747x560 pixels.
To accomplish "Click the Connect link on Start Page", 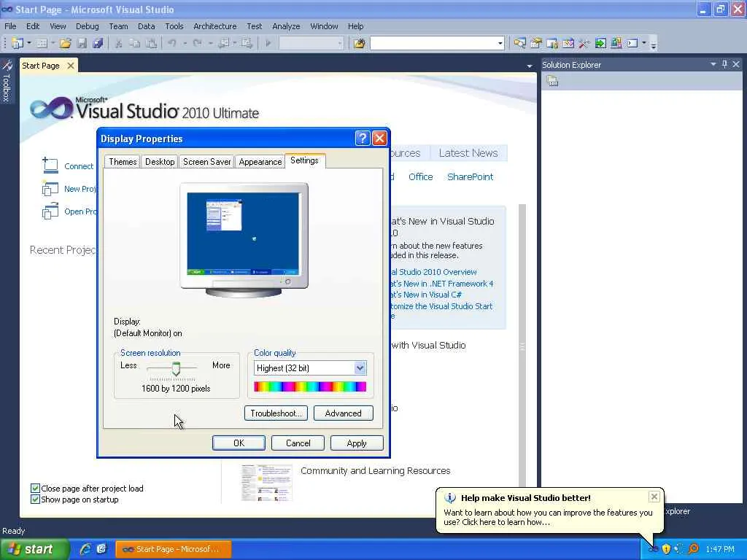I will (x=79, y=166).
